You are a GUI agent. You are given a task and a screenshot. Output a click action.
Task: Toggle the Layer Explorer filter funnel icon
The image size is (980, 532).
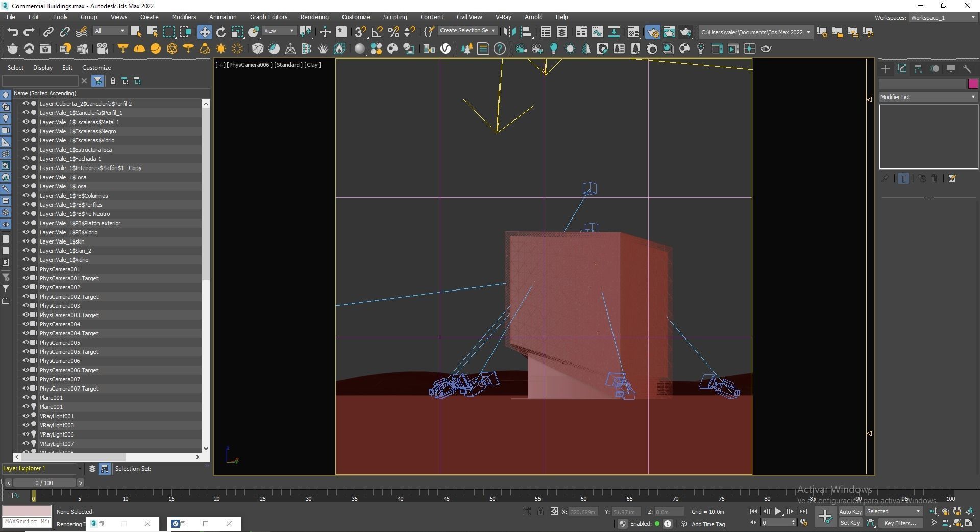pos(97,81)
